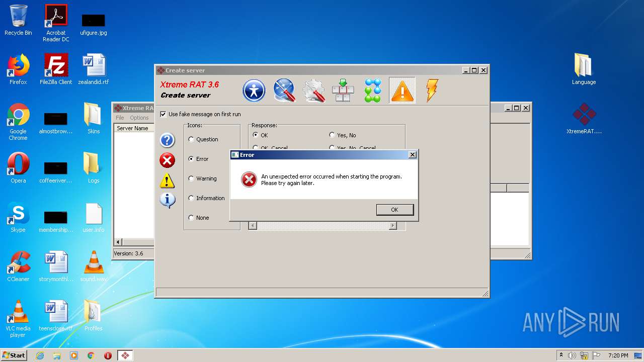Launch Google Chrome desktop shortcut
The image size is (644, 362).
(18, 122)
